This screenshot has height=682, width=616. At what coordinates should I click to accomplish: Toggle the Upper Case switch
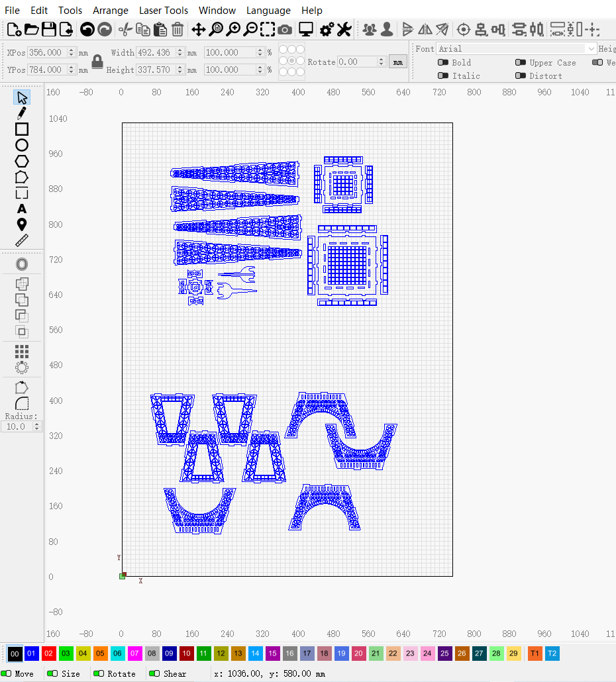click(521, 63)
